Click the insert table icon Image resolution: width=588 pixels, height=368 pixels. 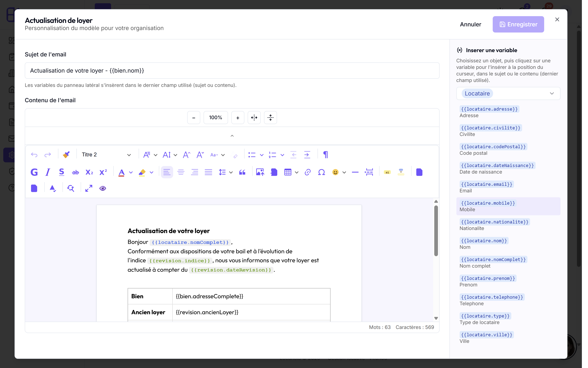tap(288, 172)
